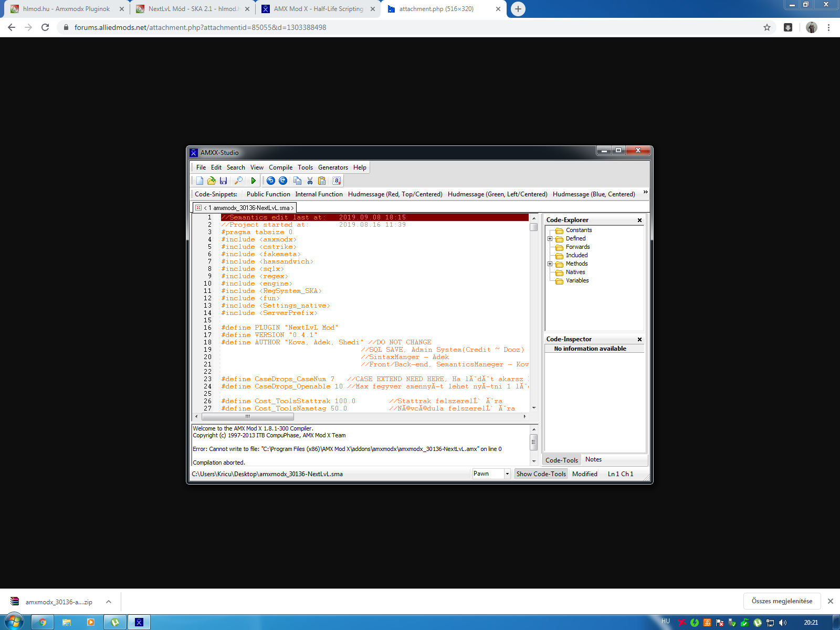Open options chevron for downloaded zip file

pos(109,602)
